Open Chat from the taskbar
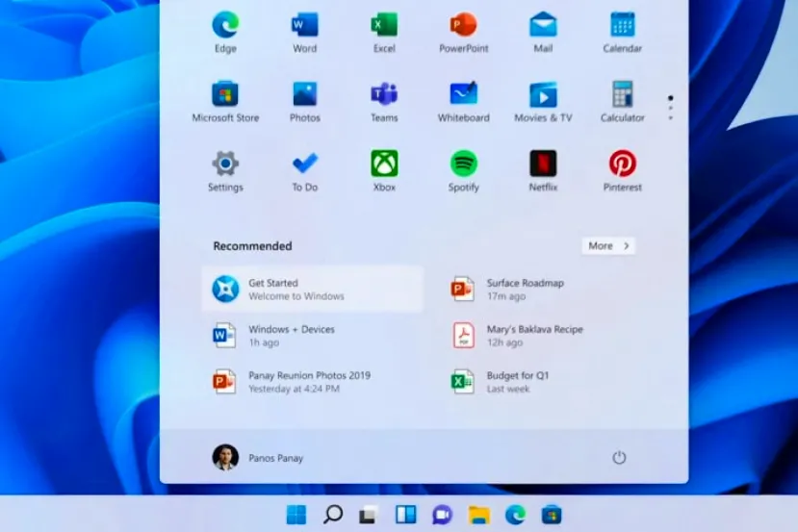Viewport: 798px width, 532px height. pyautogui.click(x=442, y=515)
